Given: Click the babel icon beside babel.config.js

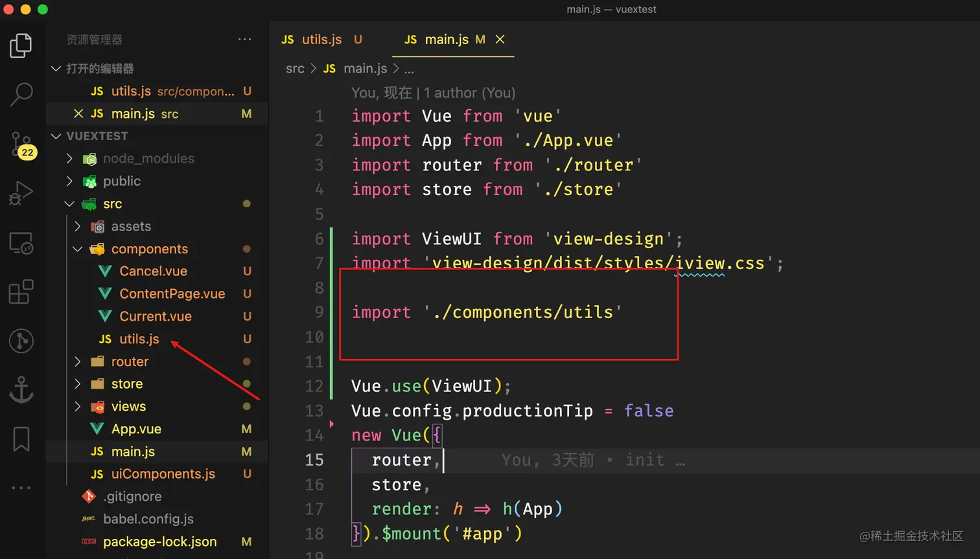Looking at the screenshot, I should point(89,519).
